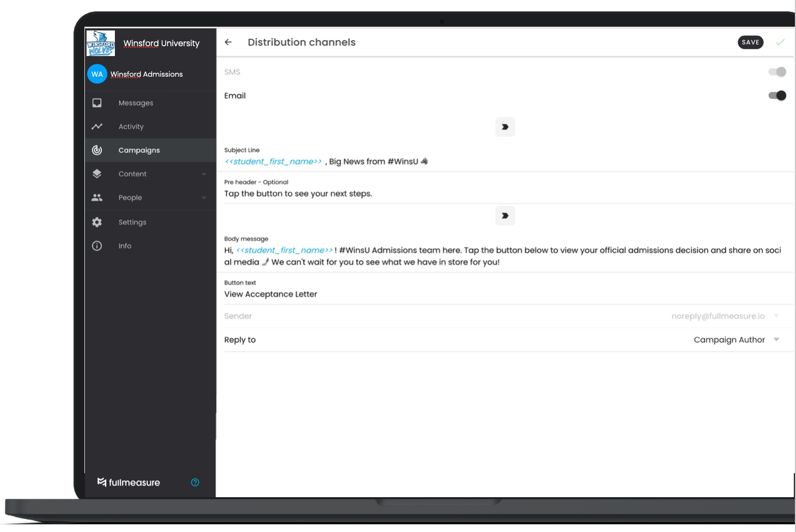Open the Messages menu item
796x532 pixels.
pyautogui.click(x=151, y=103)
